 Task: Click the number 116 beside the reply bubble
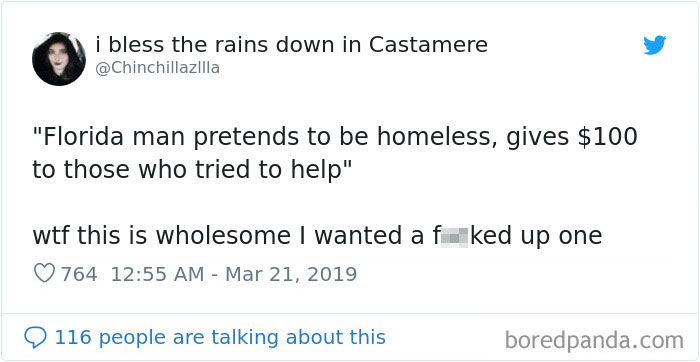[x=73, y=337]
